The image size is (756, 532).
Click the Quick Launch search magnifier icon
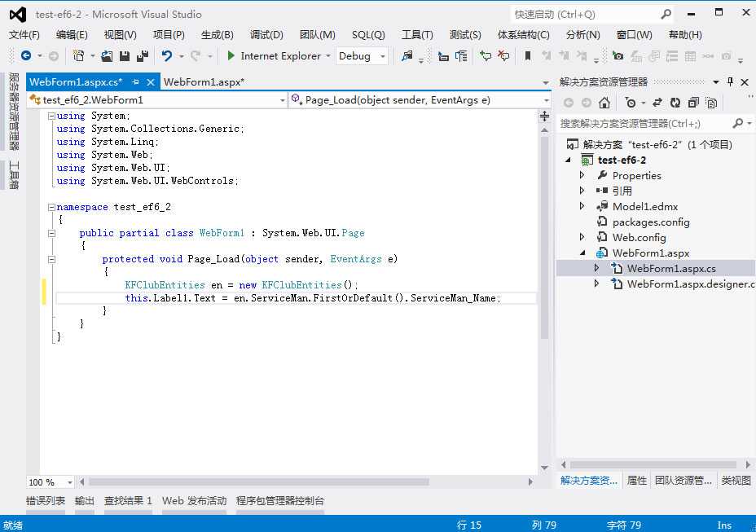pos(666,14)
